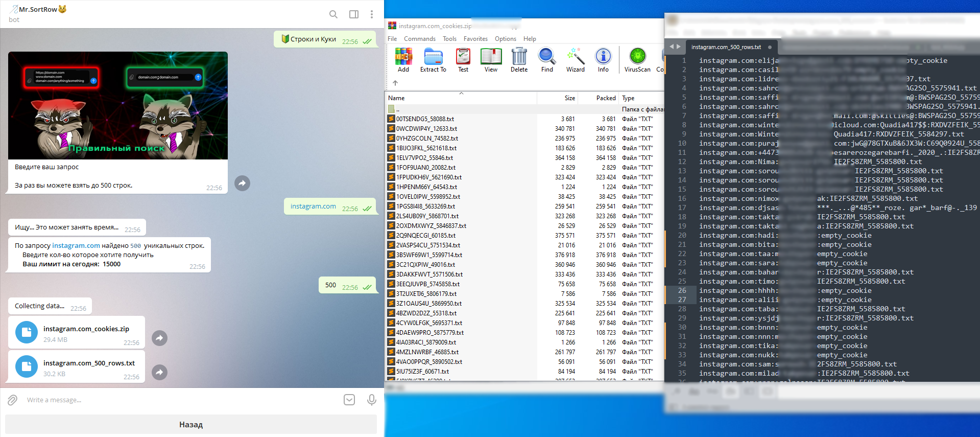
Task: Toggle the Telegram side panel icon
Action: [354, 14]
